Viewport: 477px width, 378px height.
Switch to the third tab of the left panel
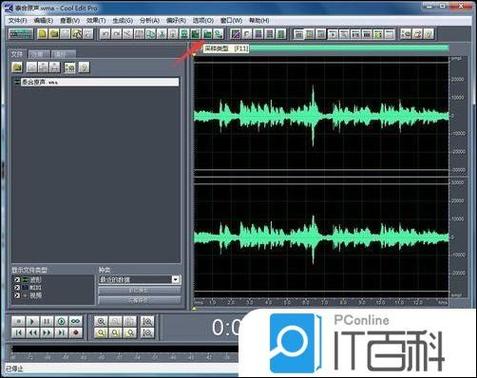[63, 54]
